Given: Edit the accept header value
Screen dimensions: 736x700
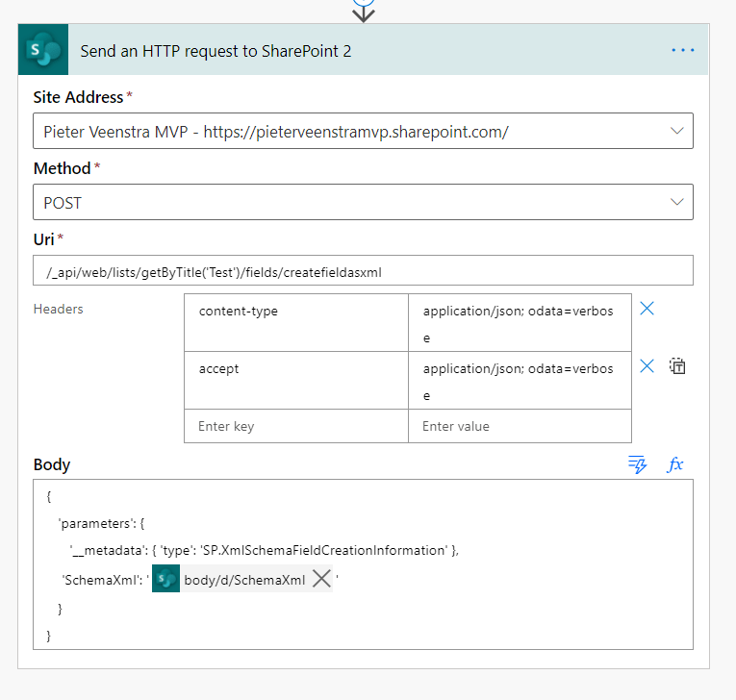Looking at the screenshot, I should (x=520, y=380).
